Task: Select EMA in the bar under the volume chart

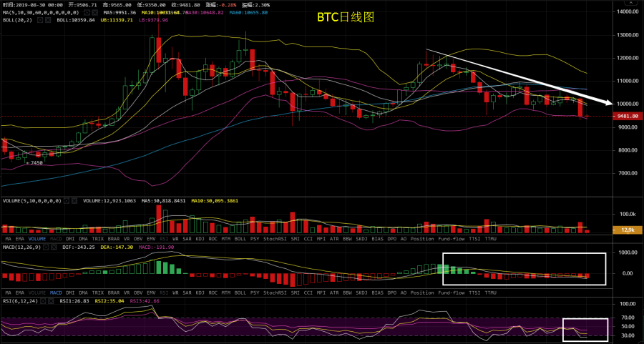Action: (20, 238)
